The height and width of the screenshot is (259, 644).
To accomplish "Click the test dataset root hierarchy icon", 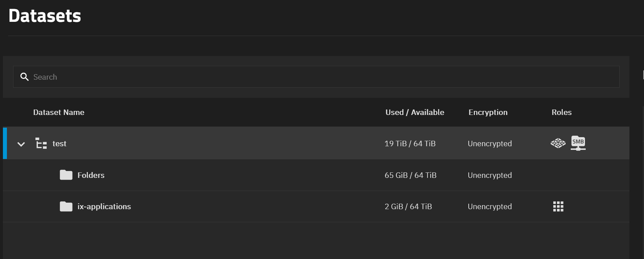I will (x=41, y=143).
